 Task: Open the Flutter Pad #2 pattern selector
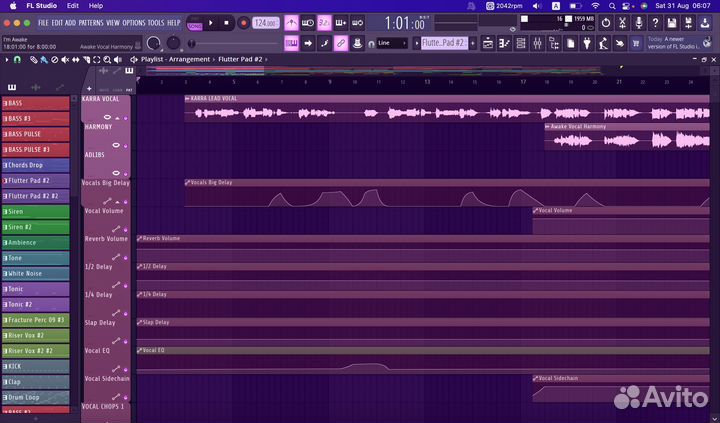click(444, 44)
